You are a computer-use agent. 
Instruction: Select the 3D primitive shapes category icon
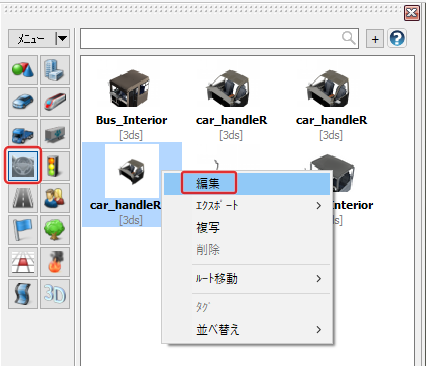(23, 70)
